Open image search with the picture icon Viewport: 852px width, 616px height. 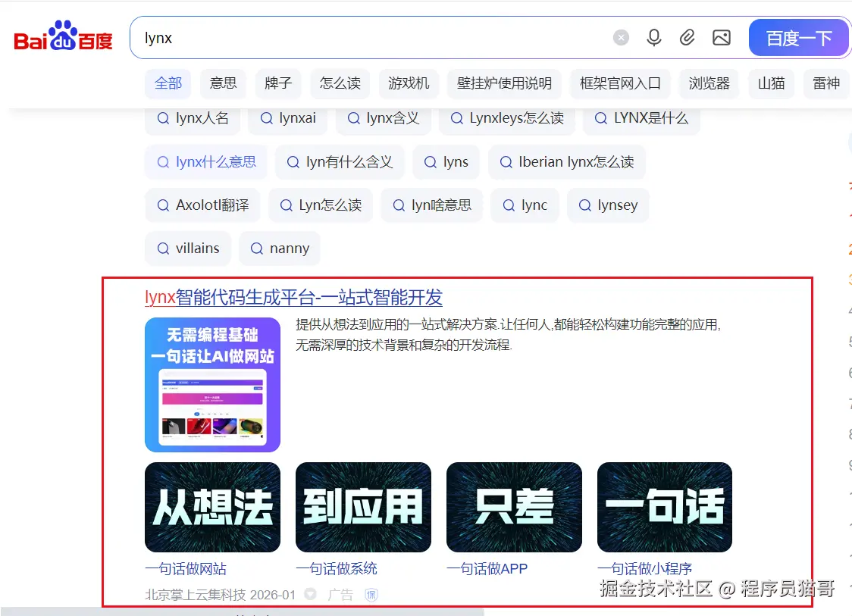tap(721, 37)
